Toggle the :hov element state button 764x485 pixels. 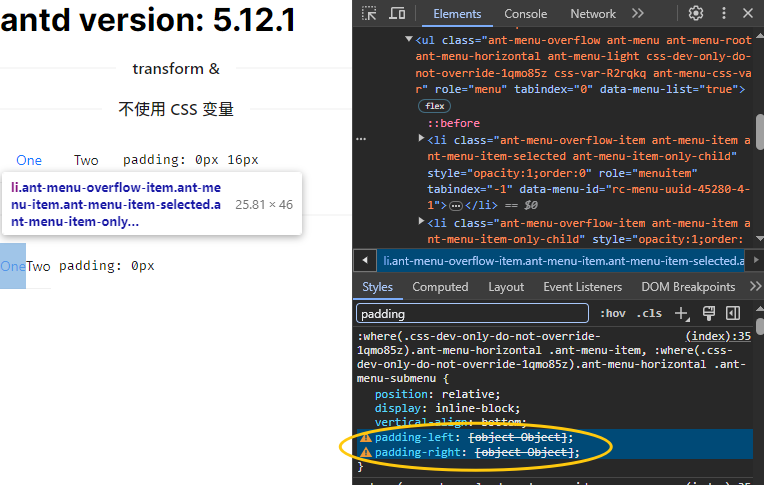[x=612, y=313]
